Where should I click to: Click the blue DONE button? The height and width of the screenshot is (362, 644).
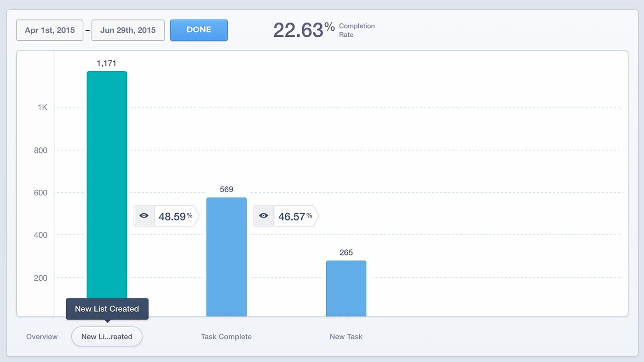point(199,30)
